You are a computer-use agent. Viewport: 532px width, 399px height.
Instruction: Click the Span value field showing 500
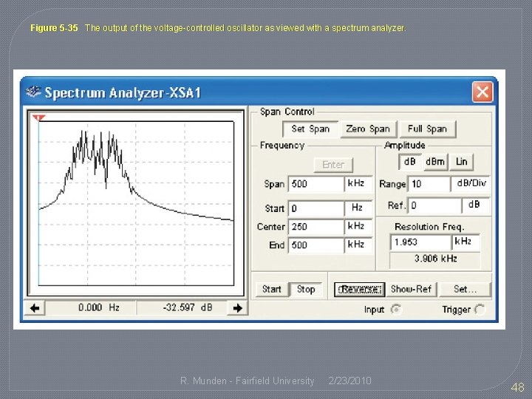pyautogui.click(x=316, y=184)
